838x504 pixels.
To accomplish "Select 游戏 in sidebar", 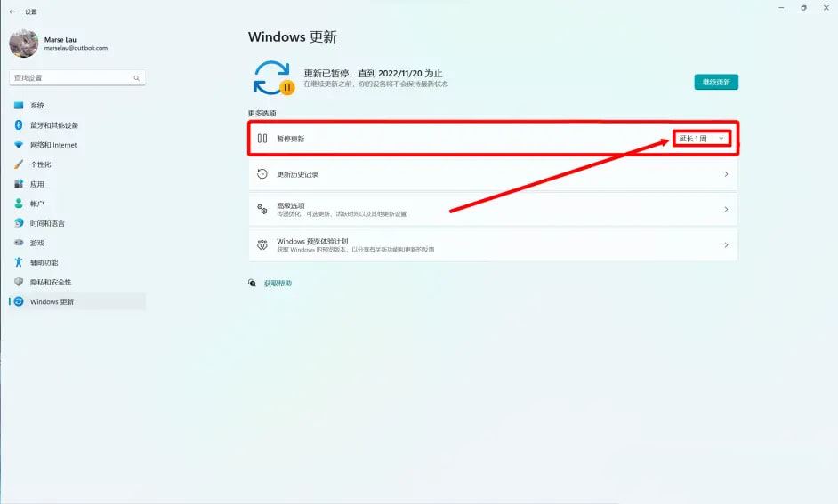I will pyautogui.click(x=77, y=243).
